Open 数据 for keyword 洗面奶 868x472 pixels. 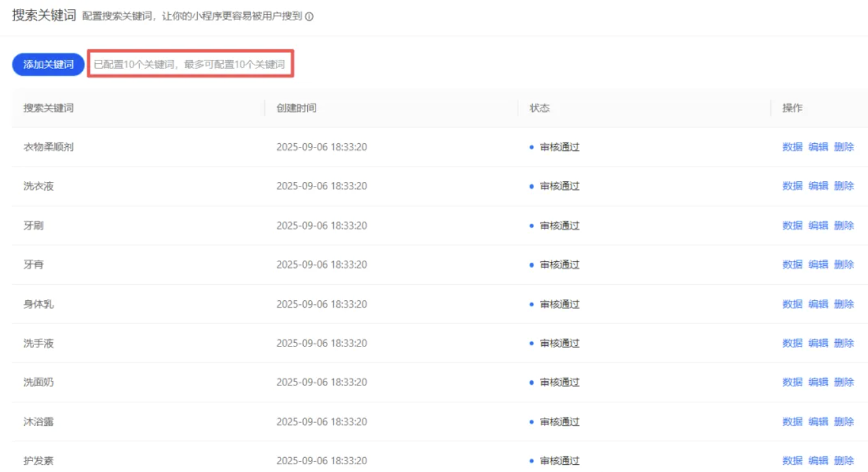pyautogui.click(x=793, y=382)
